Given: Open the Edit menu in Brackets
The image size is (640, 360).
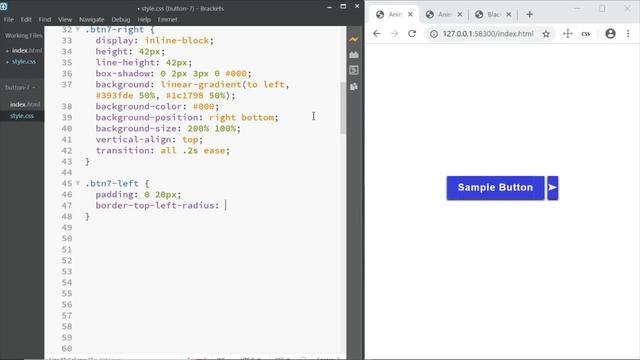Looking at the screenshot, I should point(26,20).
